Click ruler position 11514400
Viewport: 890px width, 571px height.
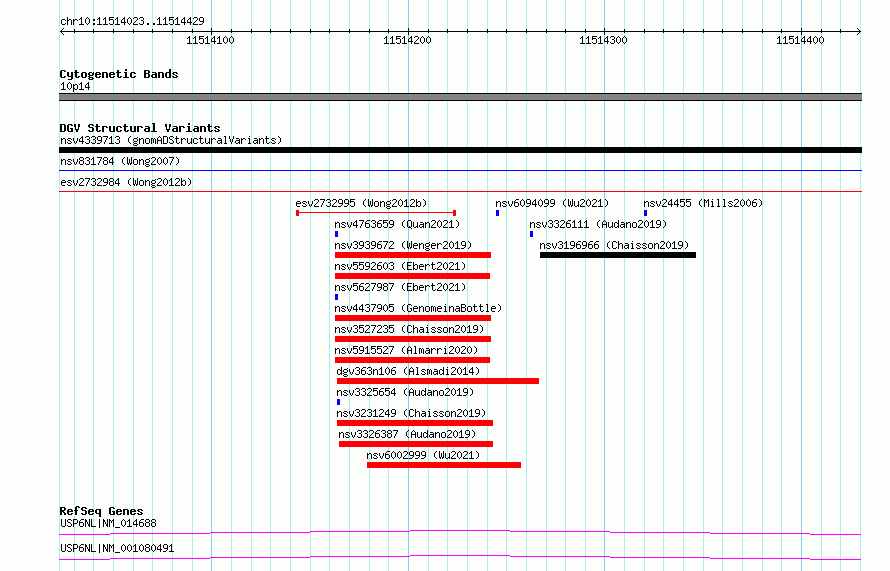[x=800, y=40]
